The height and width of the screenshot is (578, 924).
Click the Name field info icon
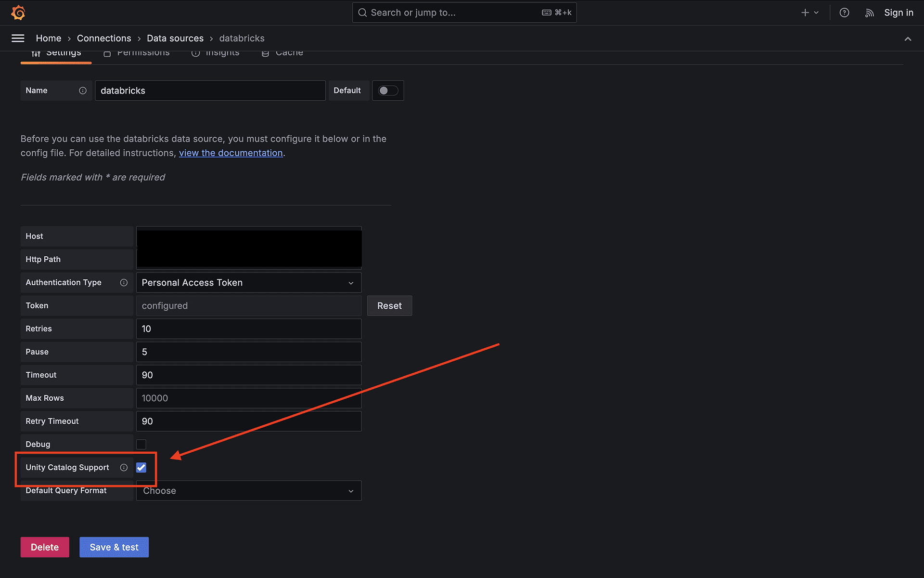tap(83, 90)
